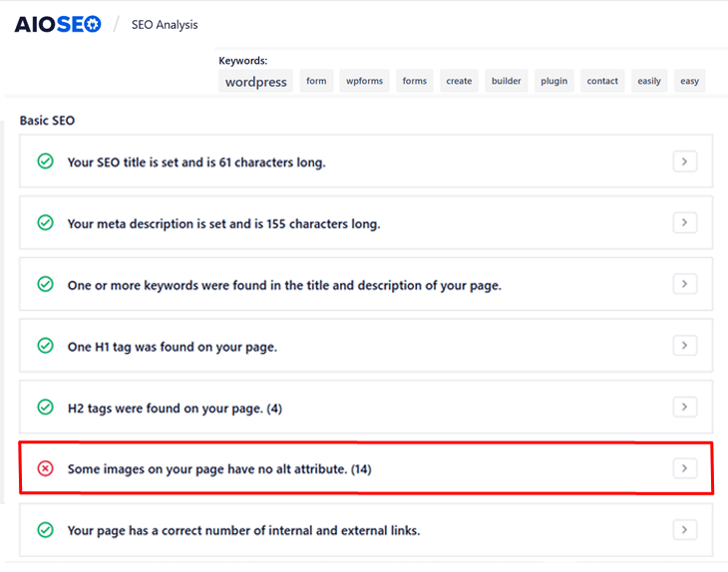Viewport: 728px width, 572px height.
Task: Expand the keywords found in title row
Action: (685, 284)
